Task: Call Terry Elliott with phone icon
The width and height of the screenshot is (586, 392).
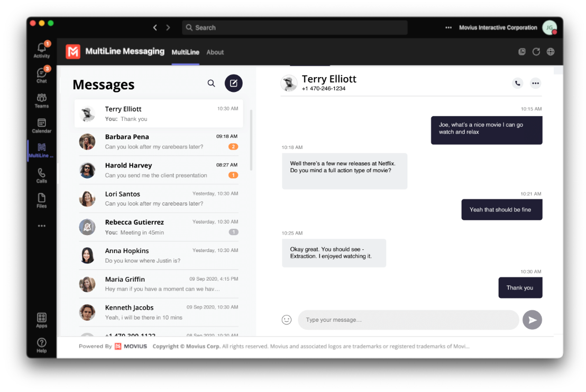Action: [518, 83]
